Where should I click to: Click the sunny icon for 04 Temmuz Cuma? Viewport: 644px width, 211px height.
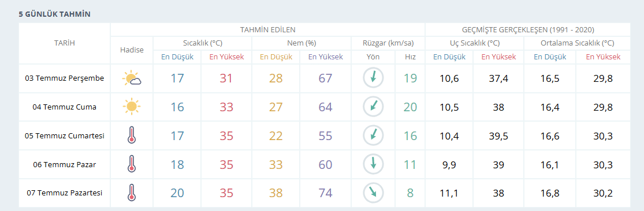(132, 107)
